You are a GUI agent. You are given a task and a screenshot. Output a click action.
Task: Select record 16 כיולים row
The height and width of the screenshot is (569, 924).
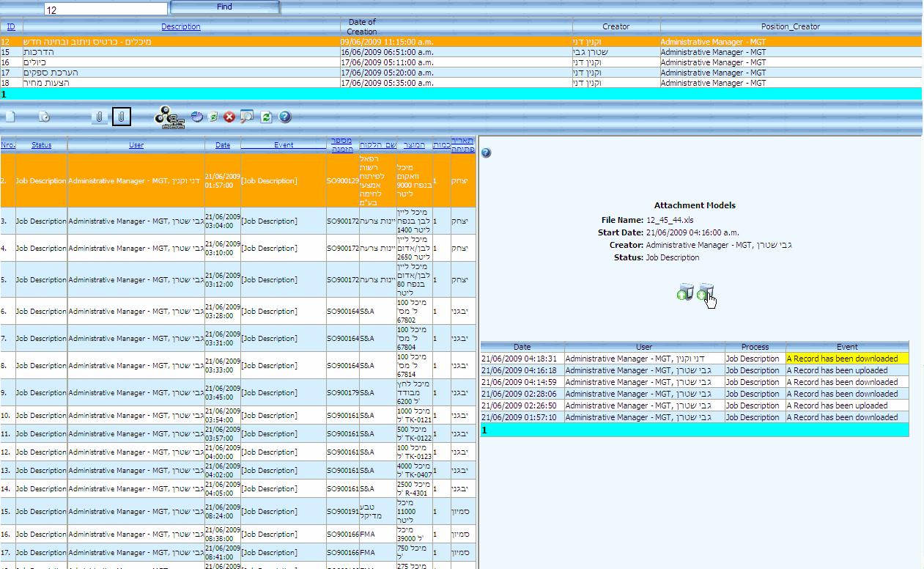(462, 62)
